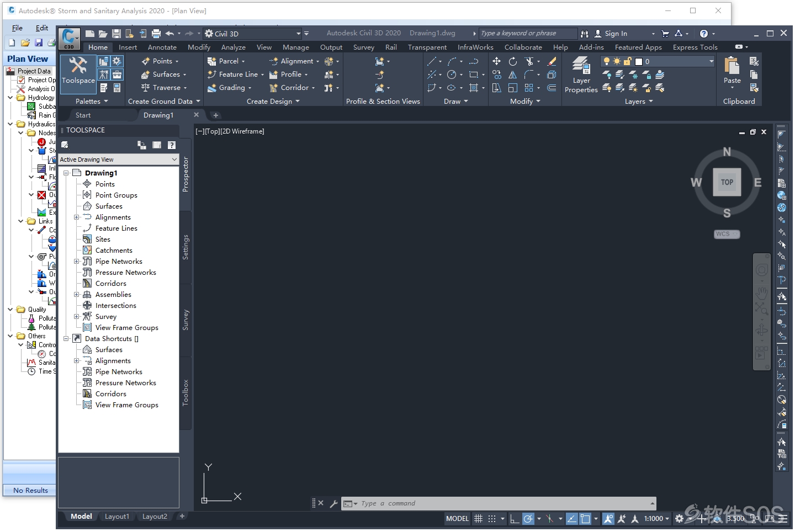
Task: Toggle 2D object snap in status bar
Action: (585, 519)
